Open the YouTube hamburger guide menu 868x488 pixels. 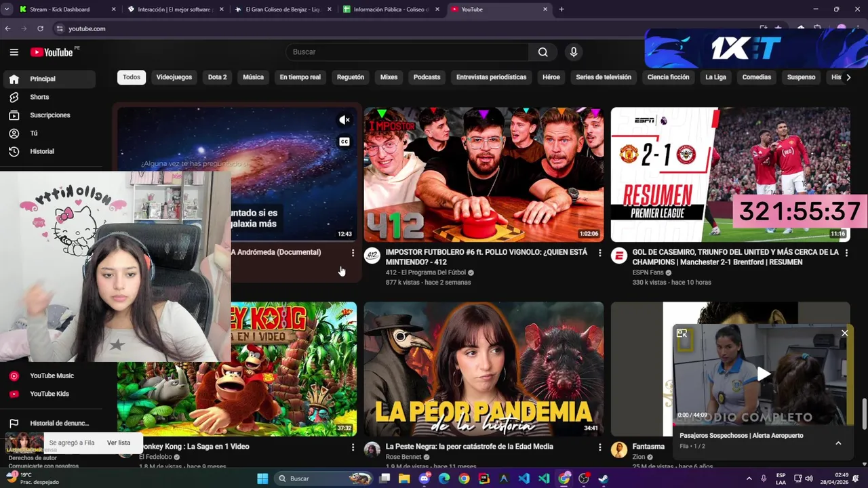[14, 52]
